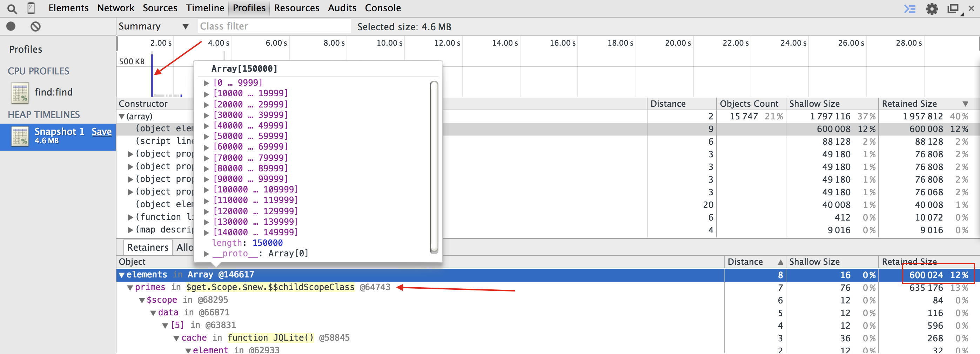Select row with 40 008 shallow size
This screenshot has width=980, height=354.
[x=548, y=205]
